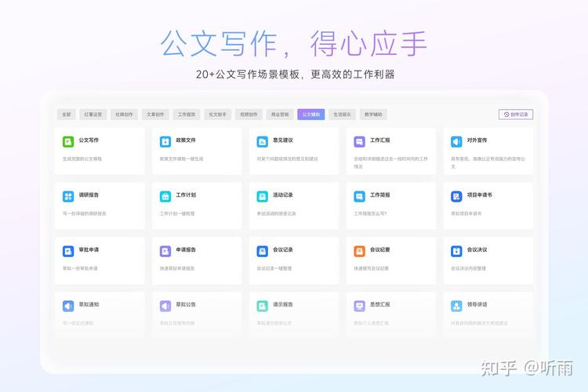The width and height of the screenshot is (588, 392).
Task: Click the purple 申请报告 icon
Action: point(165,252)
